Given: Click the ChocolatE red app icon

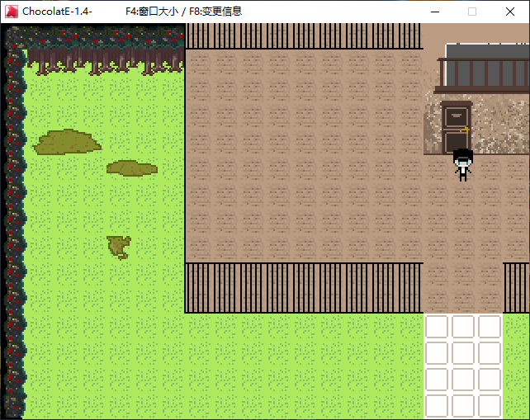Looking at the screenshot, I should (x=11, y=12).
